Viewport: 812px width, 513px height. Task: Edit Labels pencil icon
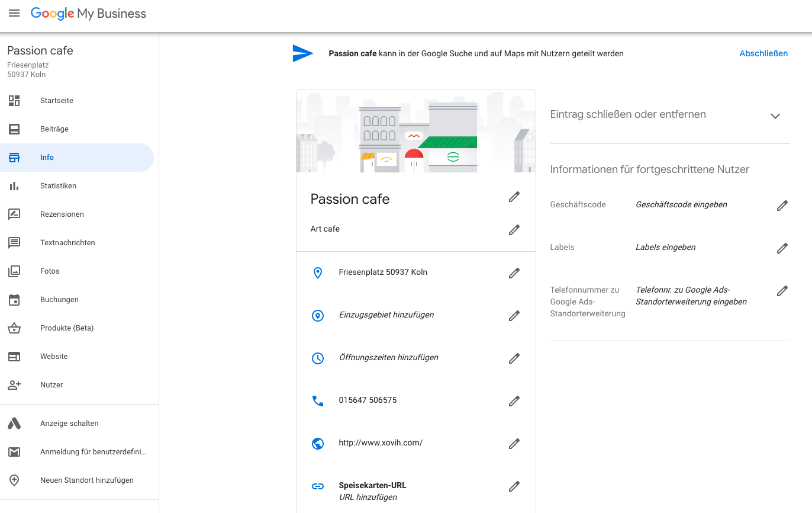click(782, 248)
